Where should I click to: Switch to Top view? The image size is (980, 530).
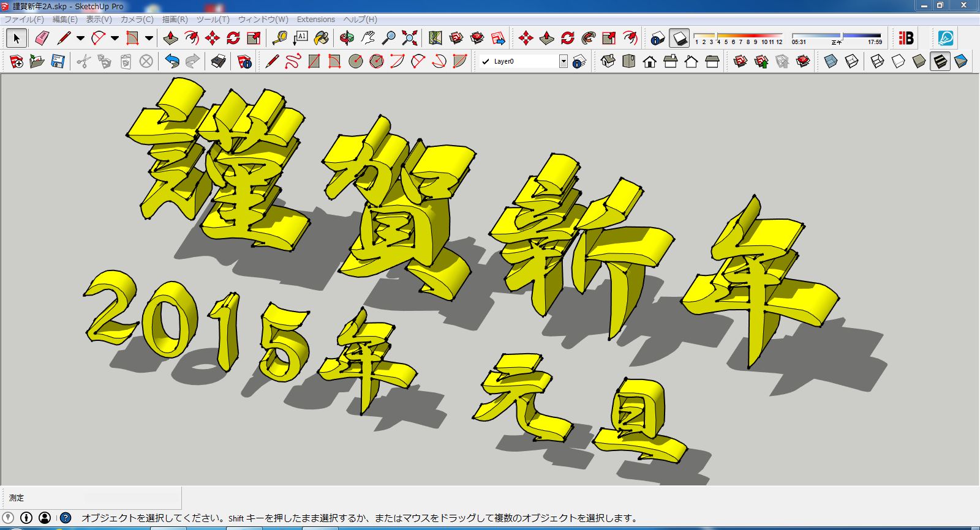click(629, 61)
